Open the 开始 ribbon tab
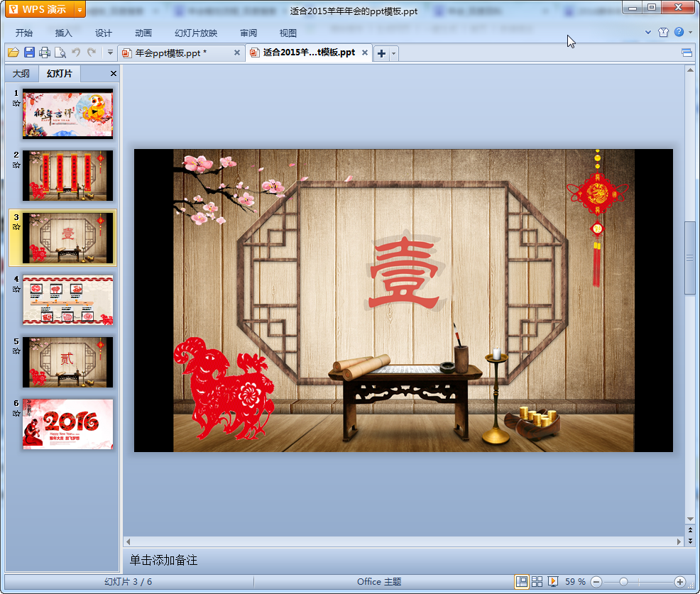This screenshot has height=594, width=700. coord(23,33)
